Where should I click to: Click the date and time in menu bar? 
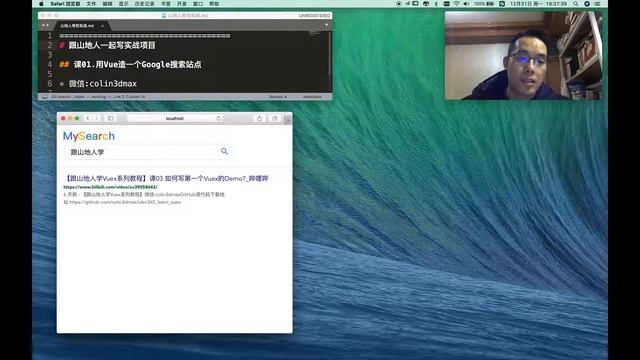tap(538, 4)
